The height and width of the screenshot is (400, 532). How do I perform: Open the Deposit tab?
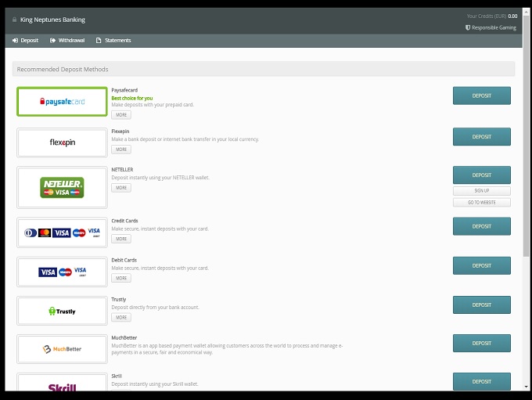tap(25, 41)
